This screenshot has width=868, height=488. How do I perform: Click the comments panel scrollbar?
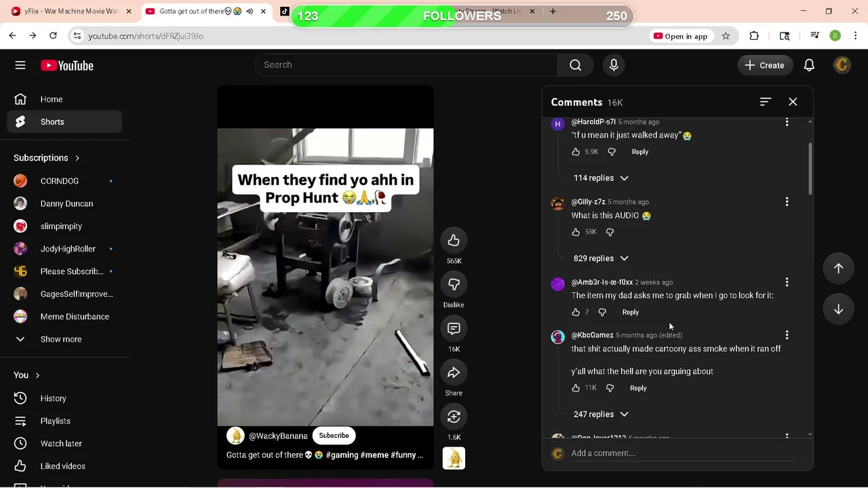point(810,168)
